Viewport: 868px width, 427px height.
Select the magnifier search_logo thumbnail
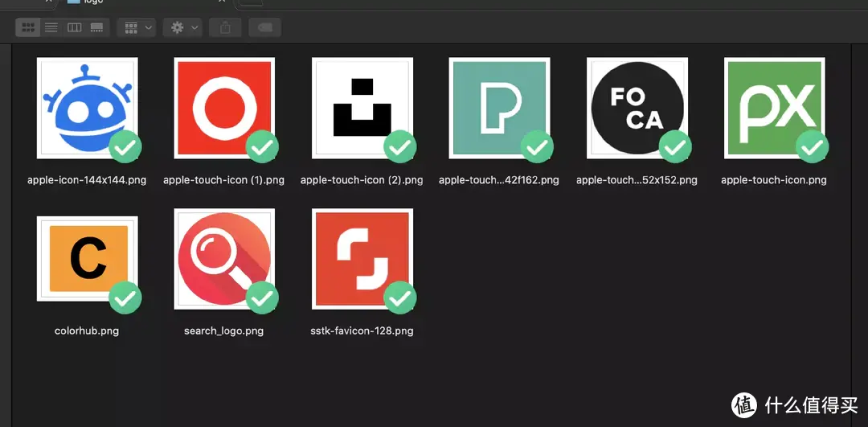(x=224, y=259)
